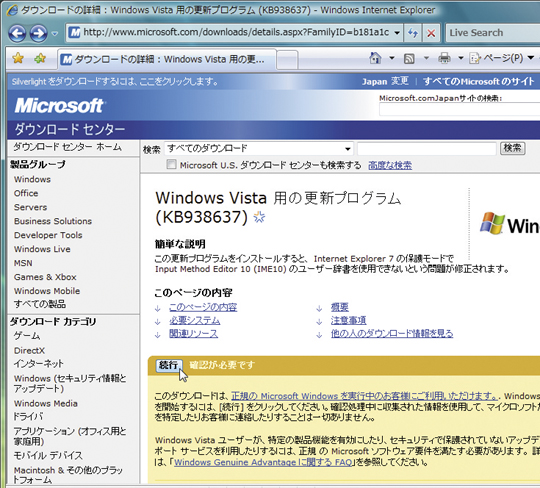
Task: Check Microsoft U.S. ダウンロード センター checkbox
Action: click(x=171, y=164)
